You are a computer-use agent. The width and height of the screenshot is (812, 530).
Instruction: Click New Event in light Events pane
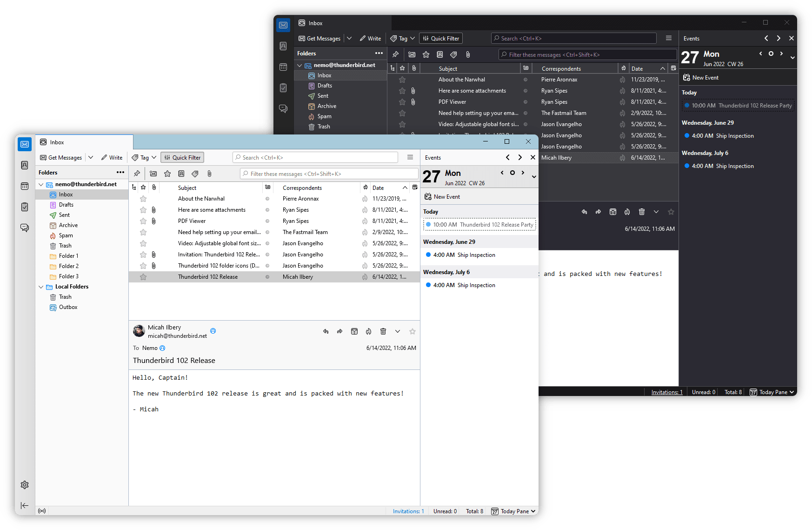tap(442, 197)
